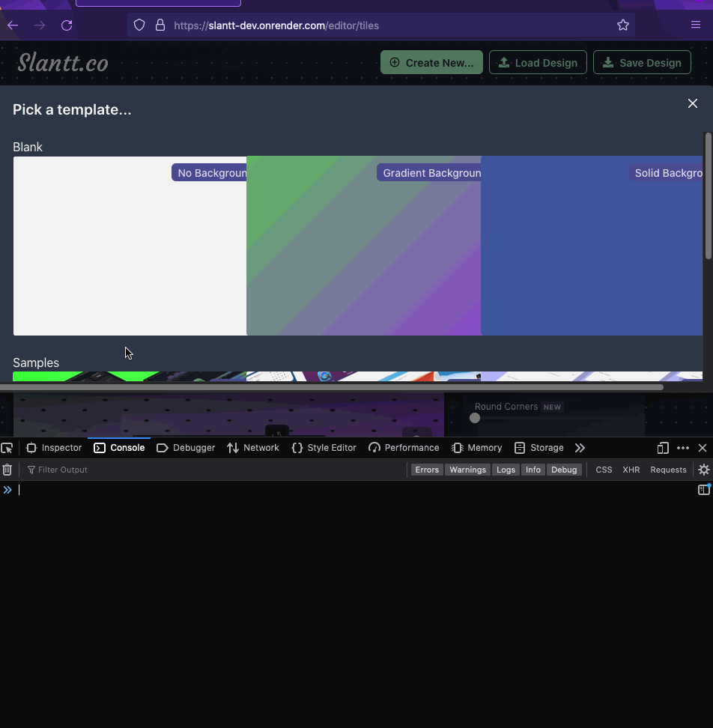This screenshot has width=713, height=728.
Task: Choose the Solid Background template
Action: click(592, 246)
